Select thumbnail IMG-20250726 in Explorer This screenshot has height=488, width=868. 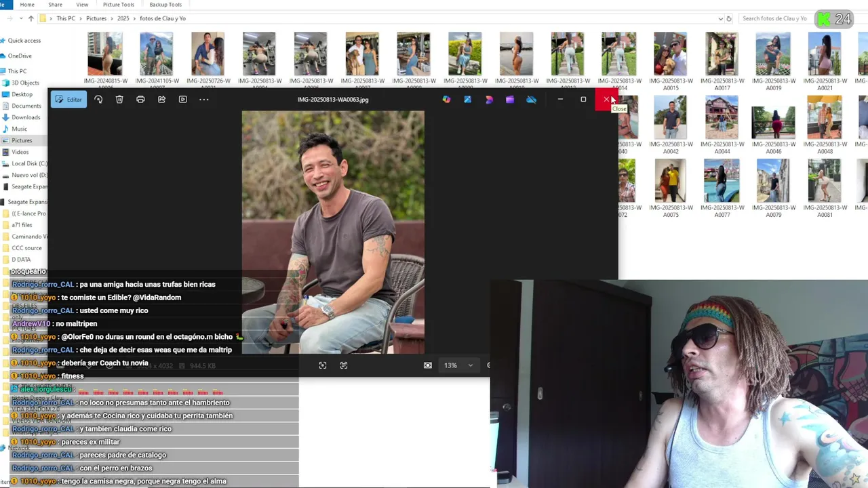coord(208,54)
